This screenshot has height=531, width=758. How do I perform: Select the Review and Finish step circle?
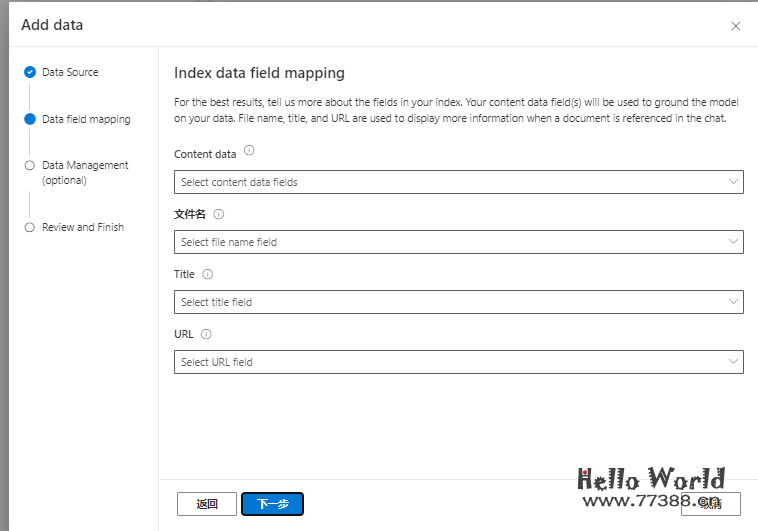29,227
